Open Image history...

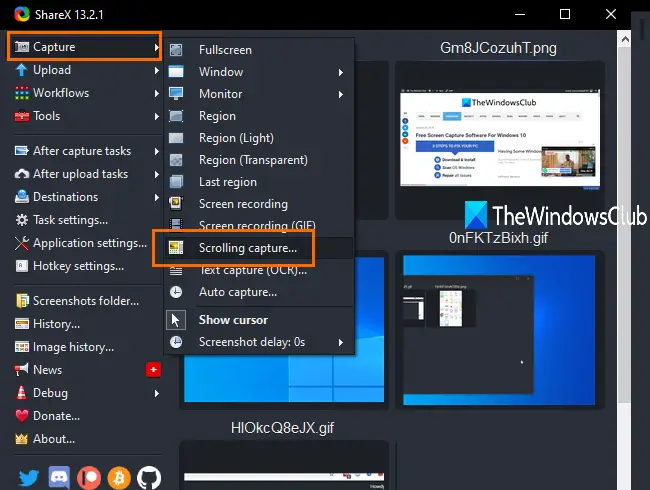pos(87,347)
